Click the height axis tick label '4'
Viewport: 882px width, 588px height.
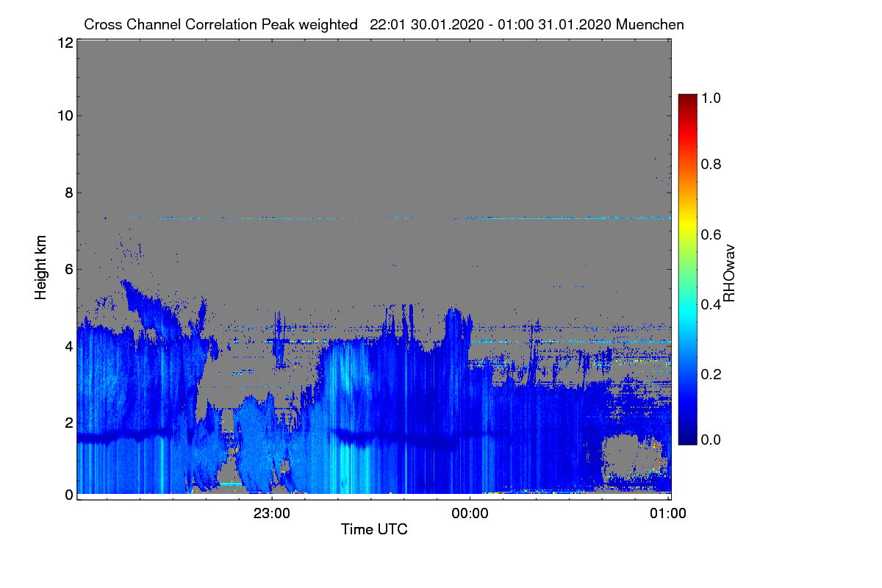pos(68,345)
